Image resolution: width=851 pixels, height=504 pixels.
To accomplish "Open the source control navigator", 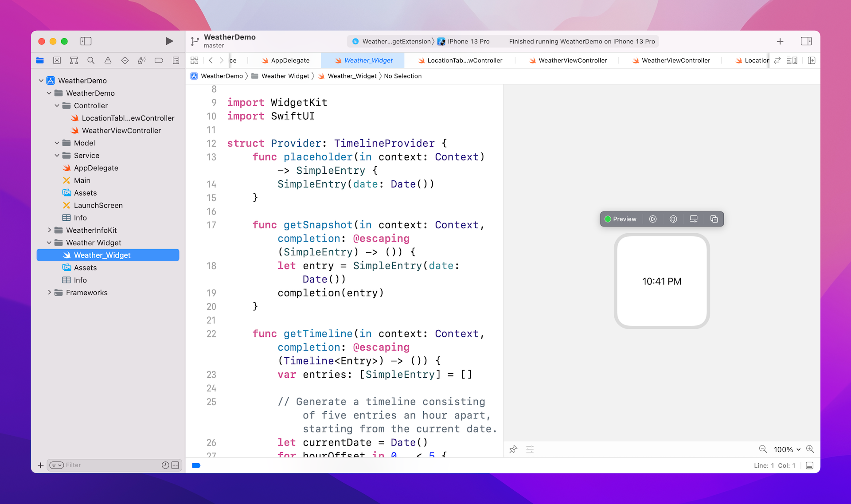I will click(x=57, y=60).
